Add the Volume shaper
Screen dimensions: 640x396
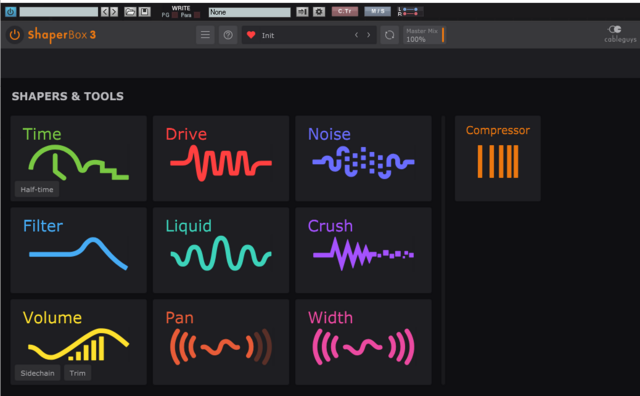click(x=79, y=342)
